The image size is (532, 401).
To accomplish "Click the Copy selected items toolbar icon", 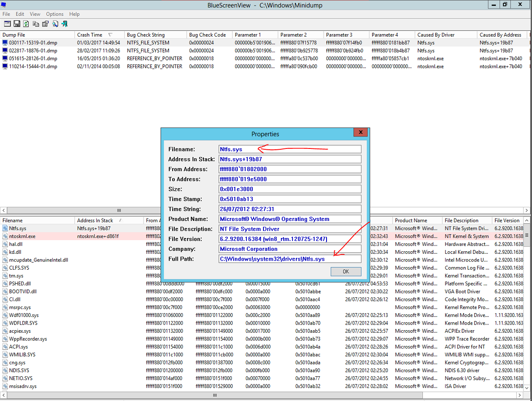I will (36, 24).
